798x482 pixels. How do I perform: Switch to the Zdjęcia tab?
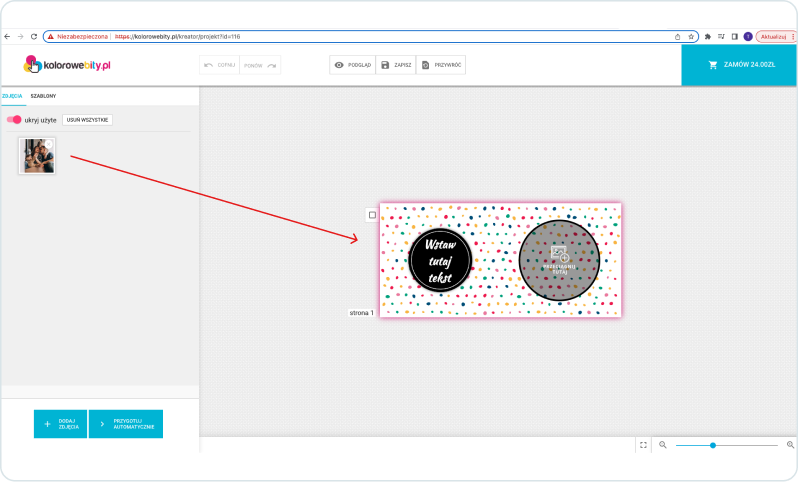[12, 96]
